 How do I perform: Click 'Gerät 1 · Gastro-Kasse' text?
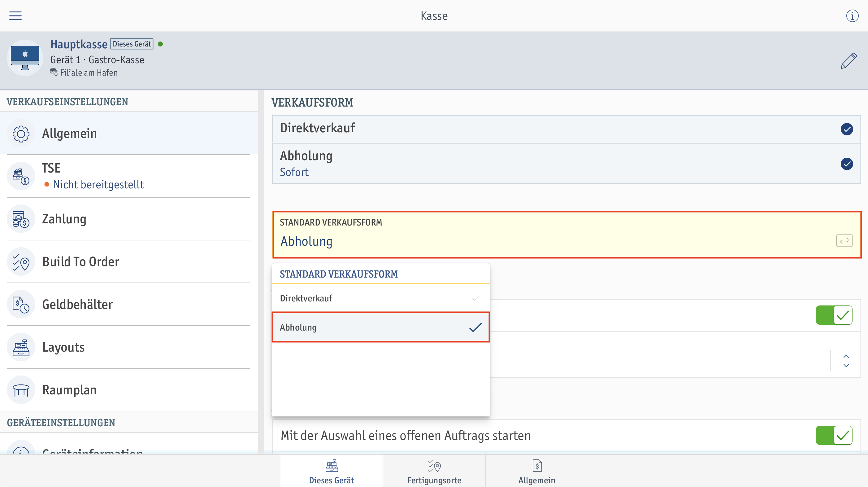tap(97, 60)
